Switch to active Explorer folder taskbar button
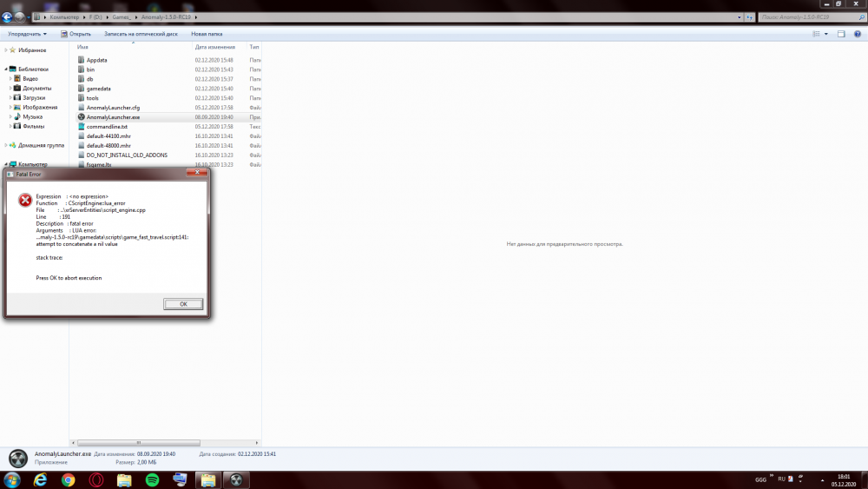The image size is (868, 489). [208, 480]
